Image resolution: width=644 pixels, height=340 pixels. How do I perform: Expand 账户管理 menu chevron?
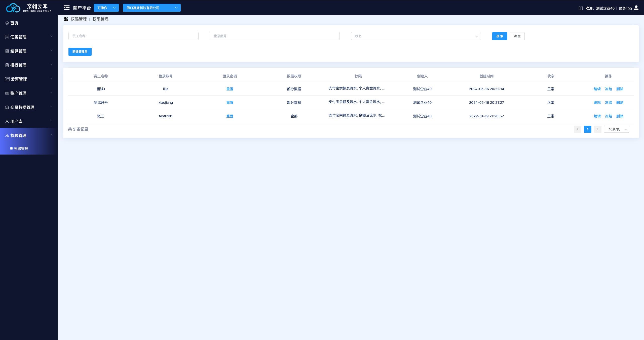51,92
